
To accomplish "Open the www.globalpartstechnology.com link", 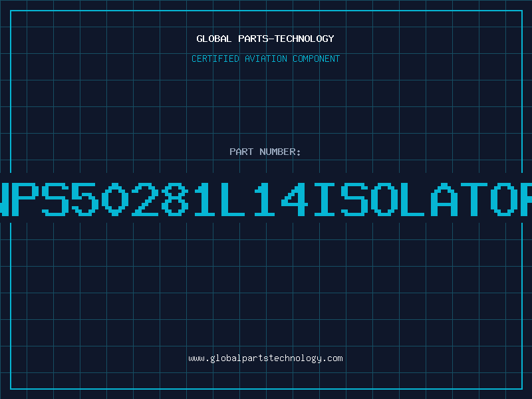I will point(265,358).
